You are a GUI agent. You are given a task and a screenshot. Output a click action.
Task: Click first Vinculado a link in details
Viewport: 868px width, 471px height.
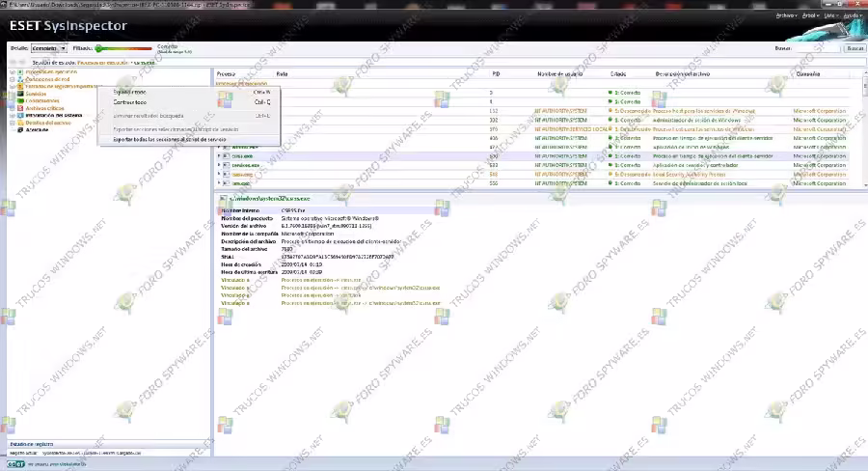tap(321, 281)
